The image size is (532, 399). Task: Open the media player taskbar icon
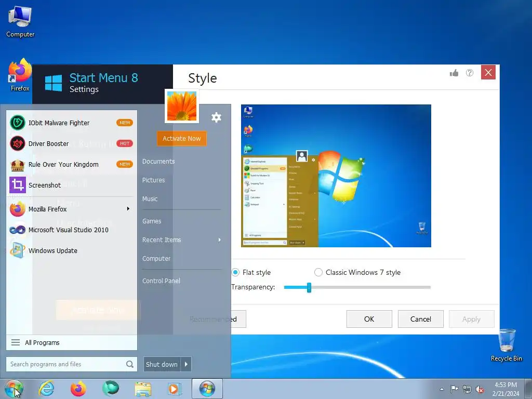click(175, 389)
